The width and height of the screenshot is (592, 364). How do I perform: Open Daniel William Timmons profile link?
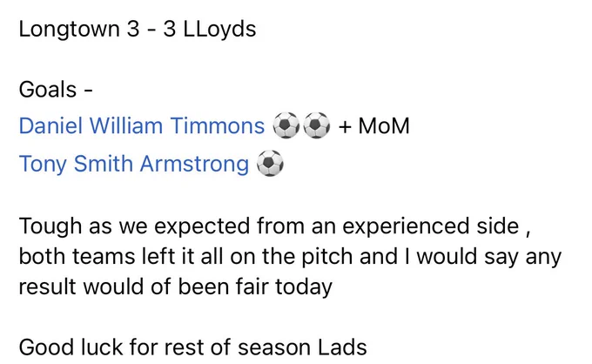(142, 125)
